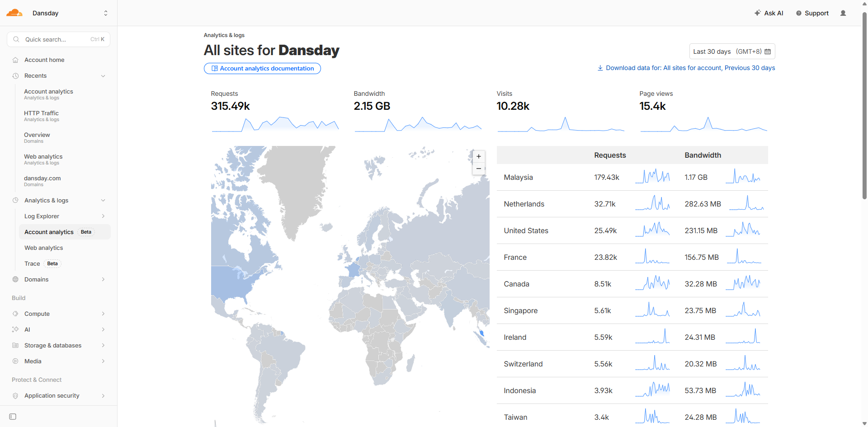Open Overview Domains recent item
Image resolution: width=868 pixels, height=427 pixels.
(x=37, y=137)
